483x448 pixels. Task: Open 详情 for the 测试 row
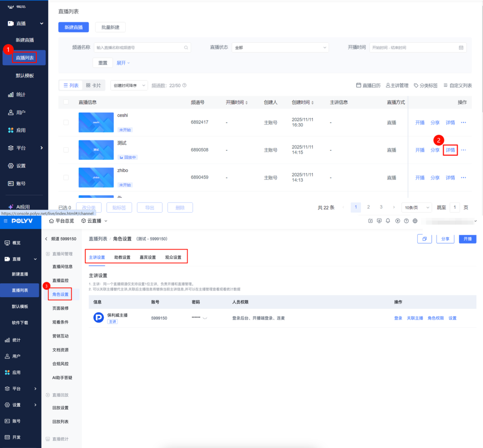[x=450, y=150]
